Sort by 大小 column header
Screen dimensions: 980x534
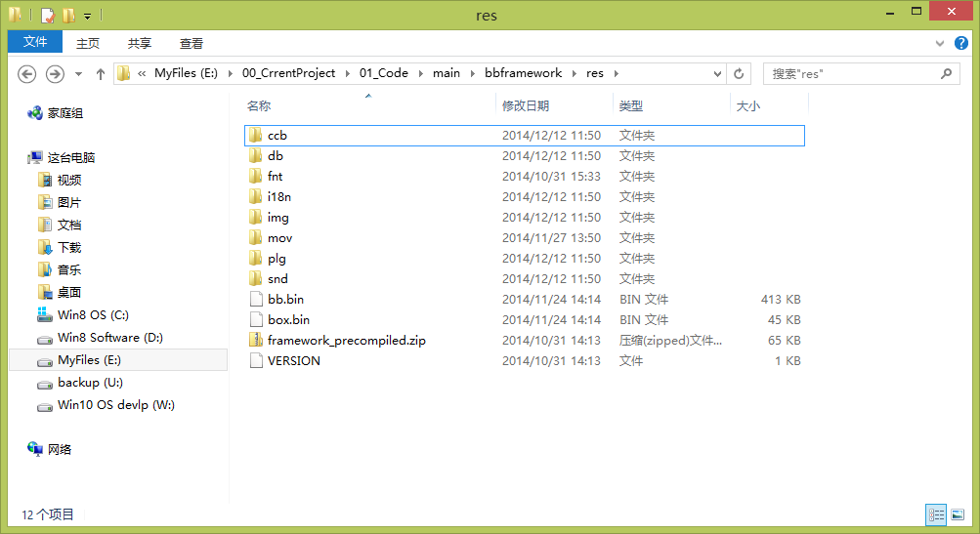(x=769, y=105)
